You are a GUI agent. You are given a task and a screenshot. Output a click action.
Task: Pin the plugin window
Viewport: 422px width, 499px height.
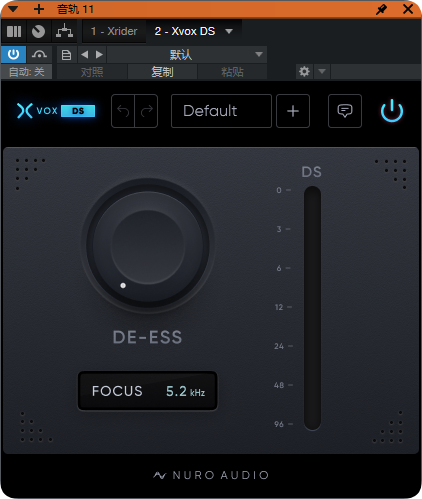[382, 9]
